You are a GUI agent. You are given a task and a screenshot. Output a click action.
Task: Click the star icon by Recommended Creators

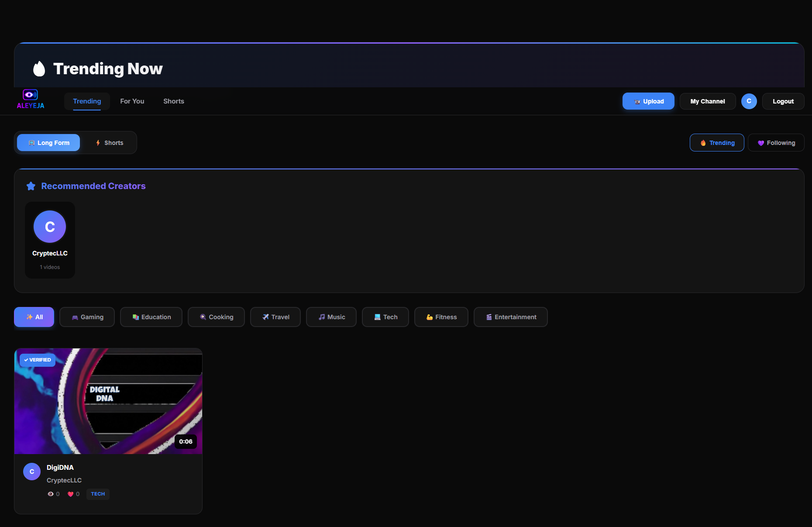[x=31, y=186]
